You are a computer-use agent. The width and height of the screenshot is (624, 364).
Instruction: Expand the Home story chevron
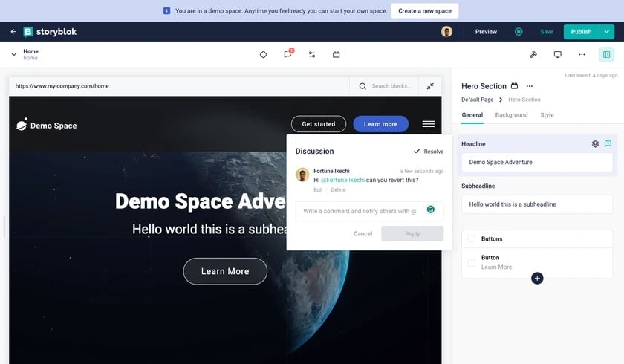coord(13,54)
